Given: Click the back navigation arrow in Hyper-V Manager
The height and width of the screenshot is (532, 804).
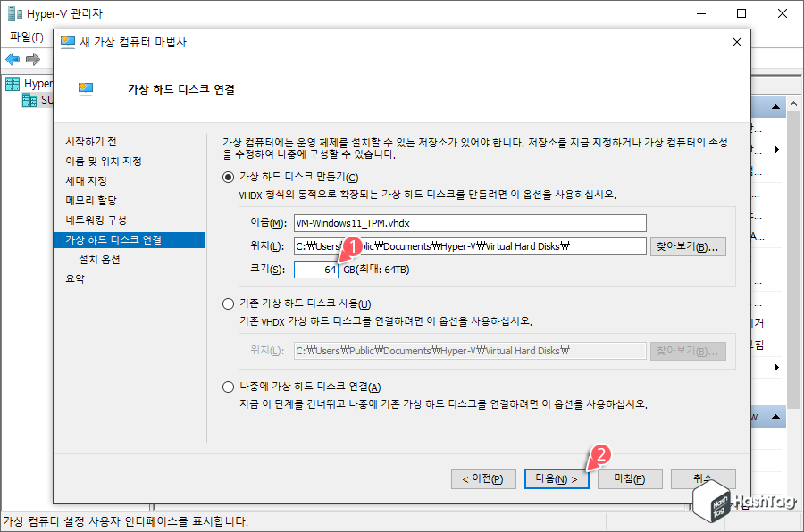Looking at the screenshot, I should (x=12, y=59).
